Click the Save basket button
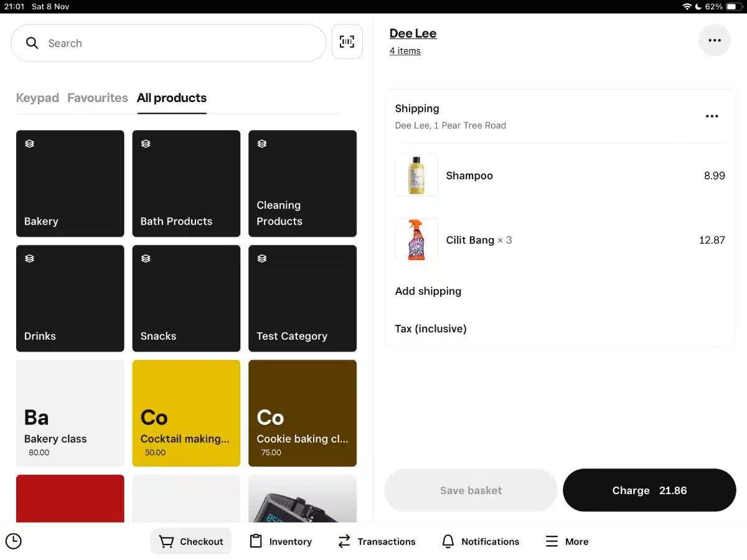This screenshot has height=560, width=747. point(470,490)
